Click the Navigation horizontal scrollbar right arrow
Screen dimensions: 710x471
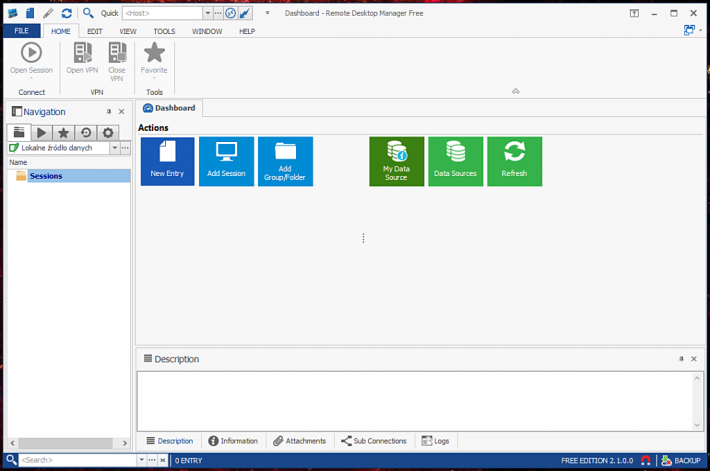125,443
